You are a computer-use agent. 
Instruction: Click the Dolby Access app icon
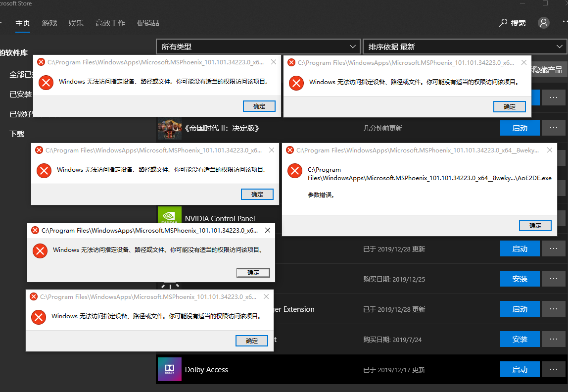[x=170, y=369]
